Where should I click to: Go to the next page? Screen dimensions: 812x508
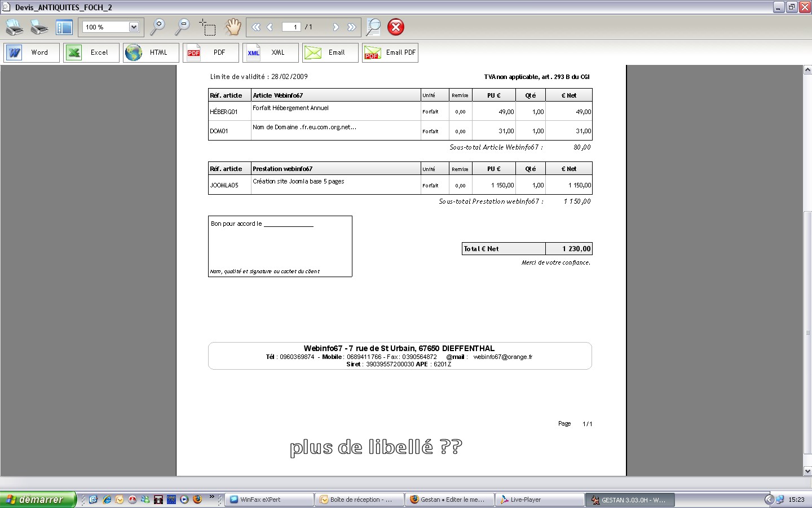pos(336,27)
